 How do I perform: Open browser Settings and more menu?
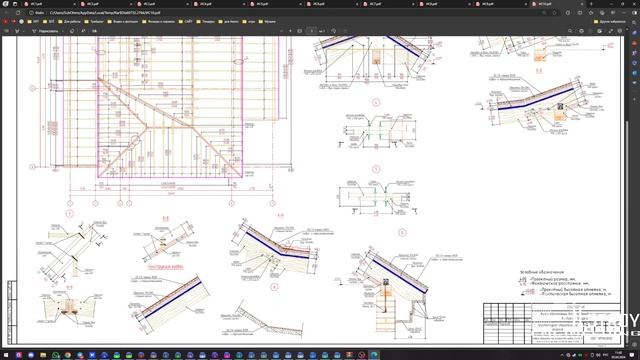click(x=624, y=13)
